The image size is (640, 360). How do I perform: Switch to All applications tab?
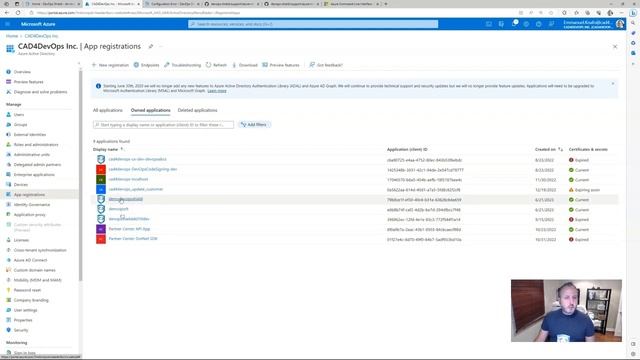108,110
